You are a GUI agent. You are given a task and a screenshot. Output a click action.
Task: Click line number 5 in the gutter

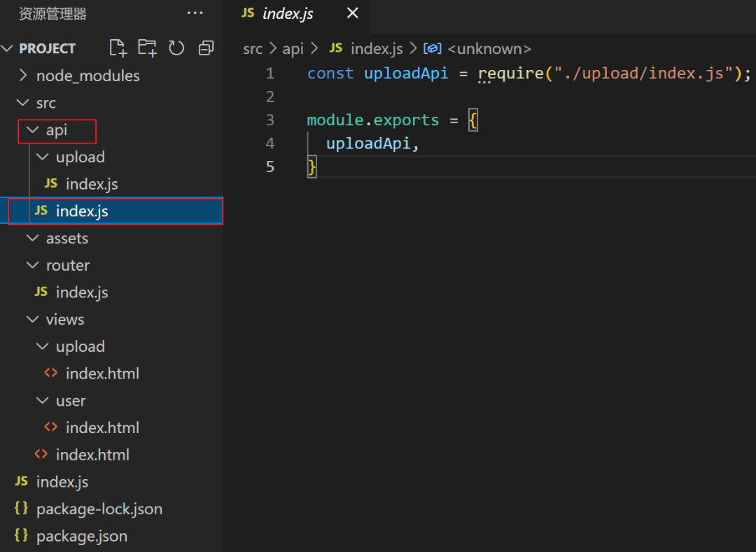270,167
